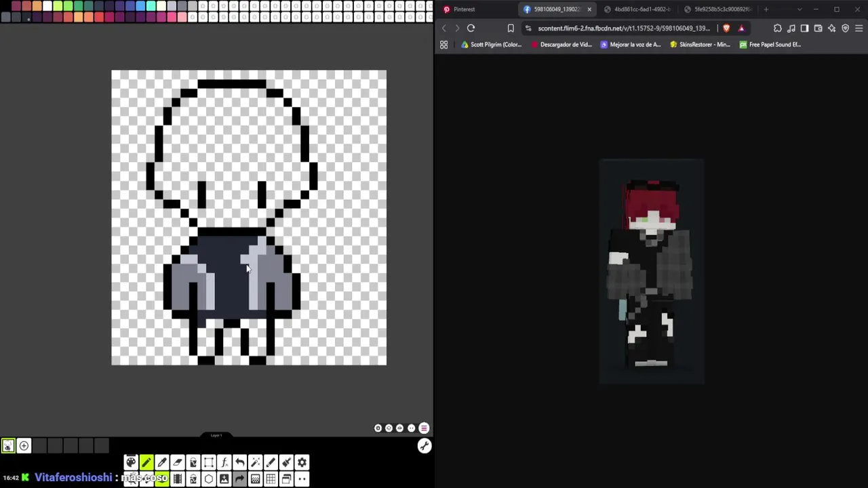Viewport: 868px width, 488px height.
Task: Open the browser main menu
Action: [x=859, y=28]
